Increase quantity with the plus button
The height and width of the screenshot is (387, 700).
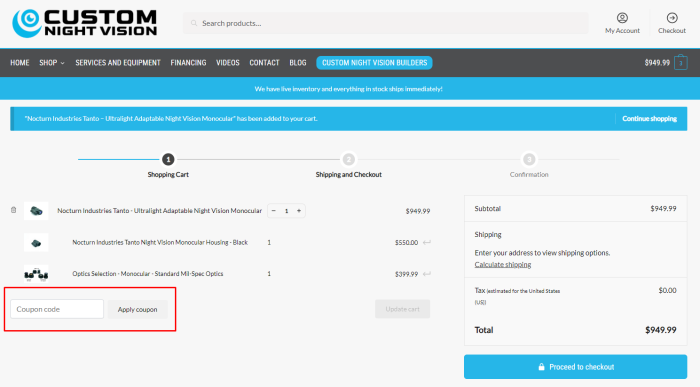(x=299, y=211)
